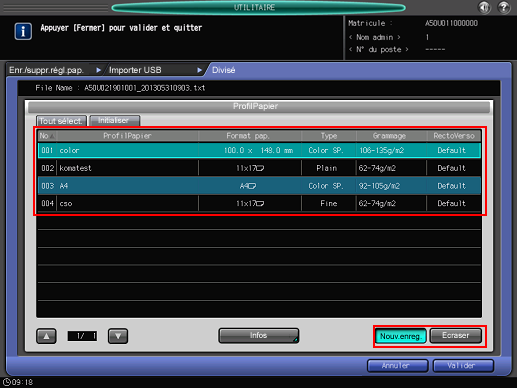Click the File Name text line

click(x=120, y=88)
